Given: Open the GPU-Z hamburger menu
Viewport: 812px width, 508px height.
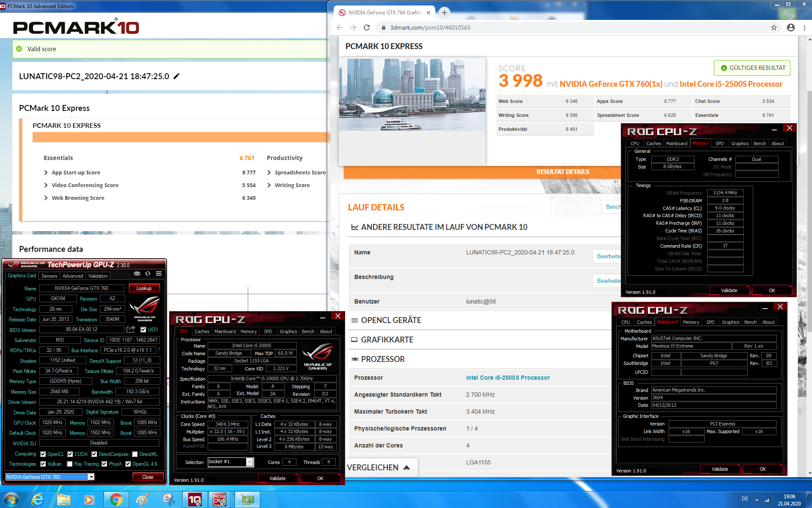Looking at the screenshot, I should click(x=159, y=274).
